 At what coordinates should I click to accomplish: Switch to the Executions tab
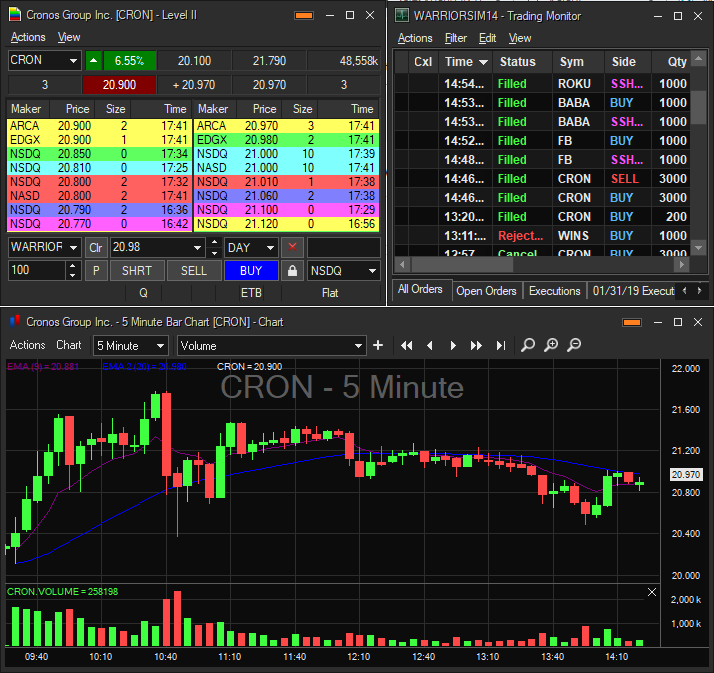click(x=554, y=291)
